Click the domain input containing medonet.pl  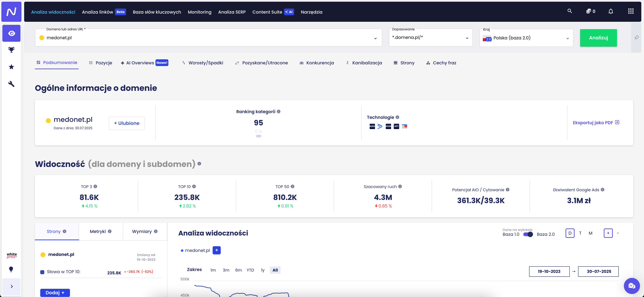[208, 38]
